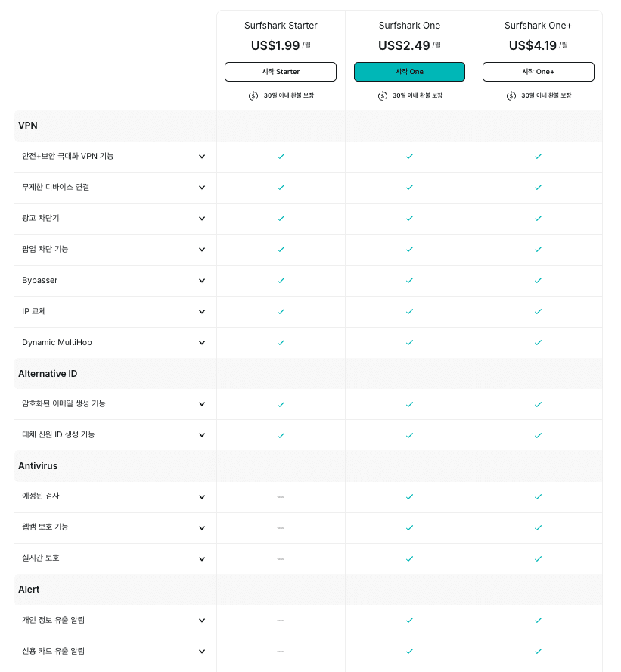Image resolution: width=621 pixels, height=672 pixels.
Task: Open 웹캠 보호 기능 description chevron
Action: click(202, 528)
